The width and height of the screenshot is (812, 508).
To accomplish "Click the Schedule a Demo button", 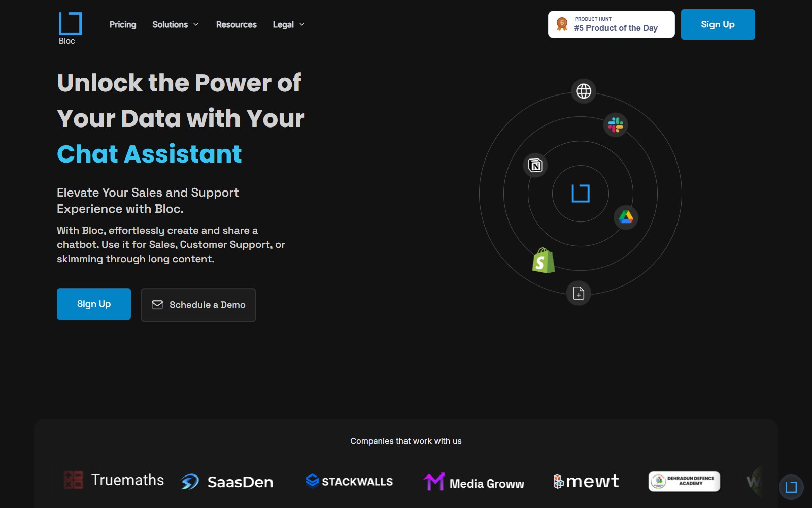I will pyautogui.click(x=198, y=305).
